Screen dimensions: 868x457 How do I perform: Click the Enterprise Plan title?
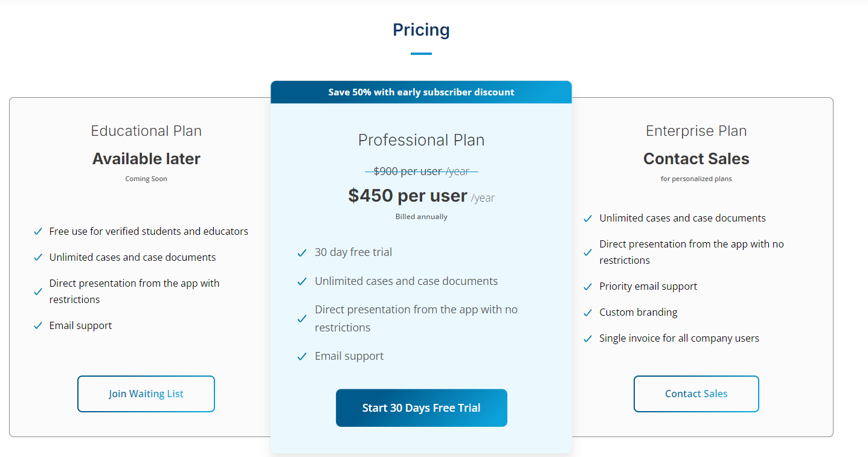click(696, 131)
